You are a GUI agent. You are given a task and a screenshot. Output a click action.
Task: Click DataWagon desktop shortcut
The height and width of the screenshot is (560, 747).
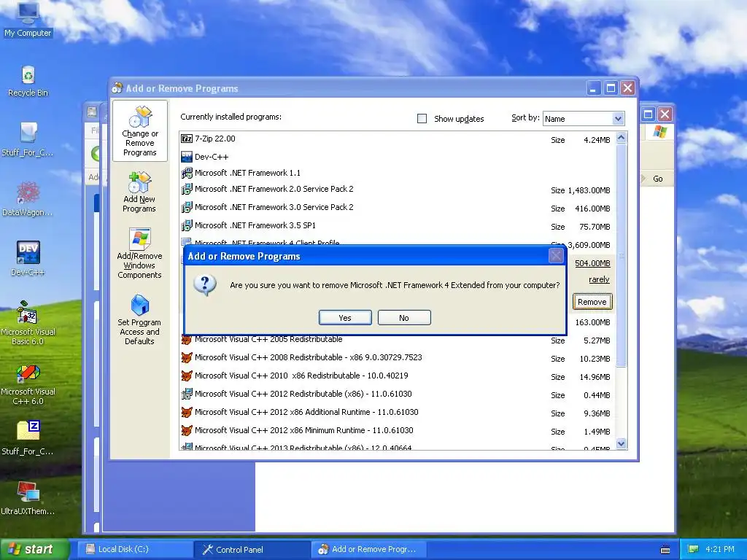coord(28,198)
